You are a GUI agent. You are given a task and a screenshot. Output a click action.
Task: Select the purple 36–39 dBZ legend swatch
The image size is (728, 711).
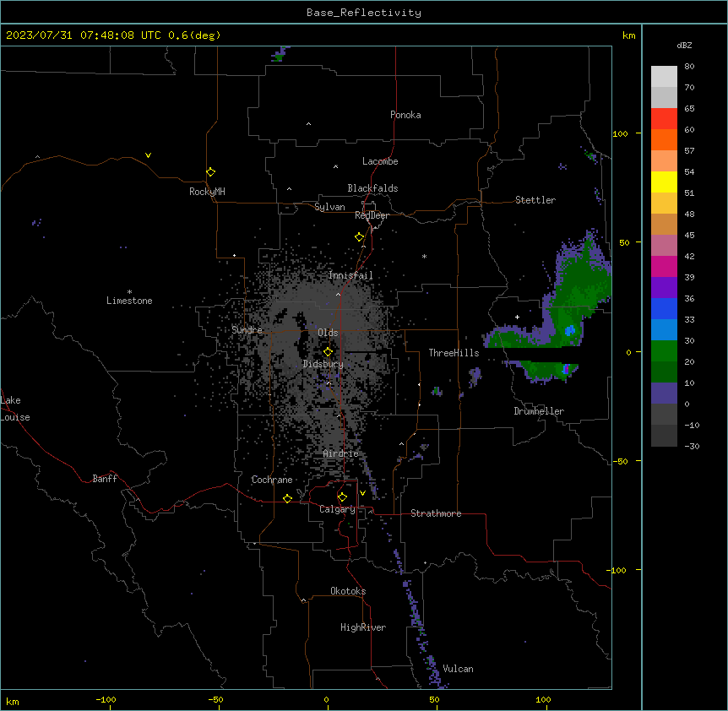[x=664, y=288]
